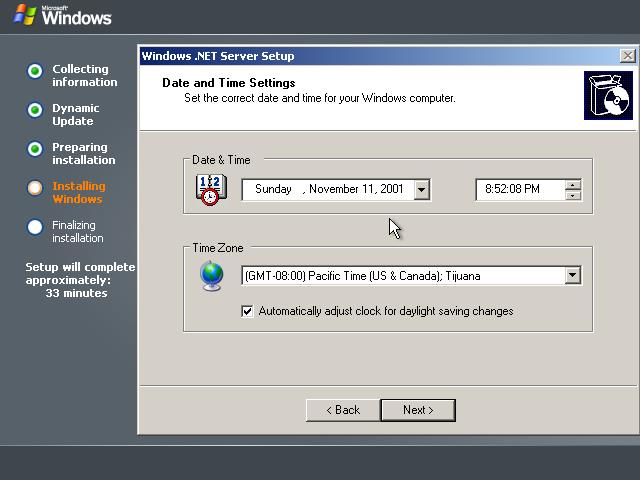The height and width of the screenshot is (480, 640).
Task: Click the Collecting information label
Action: tap(84, 76)
